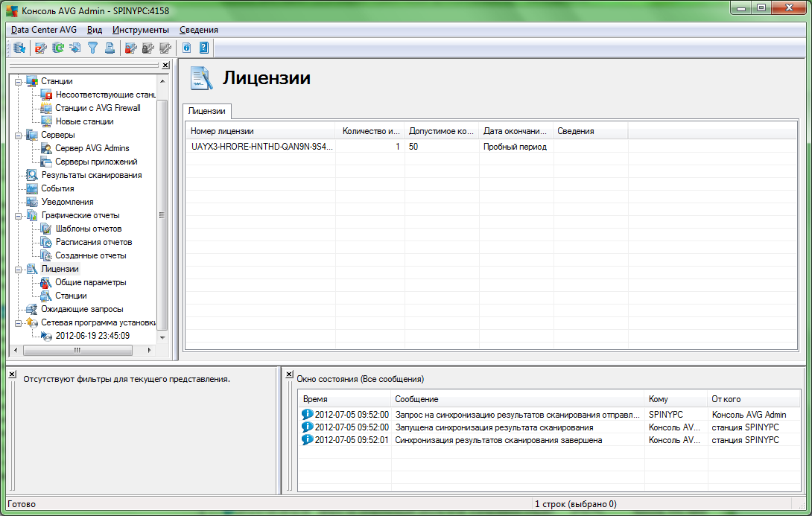Select the Станции item under Лицензии
Screen dimensions: 812x516
[71, 296]
